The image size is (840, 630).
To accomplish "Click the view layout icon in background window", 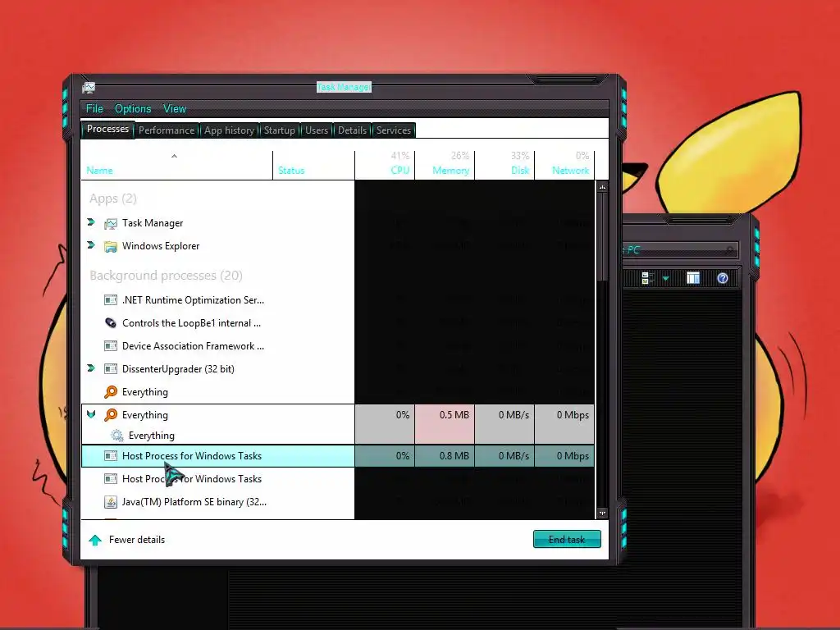I will click(x=648, y=278).
